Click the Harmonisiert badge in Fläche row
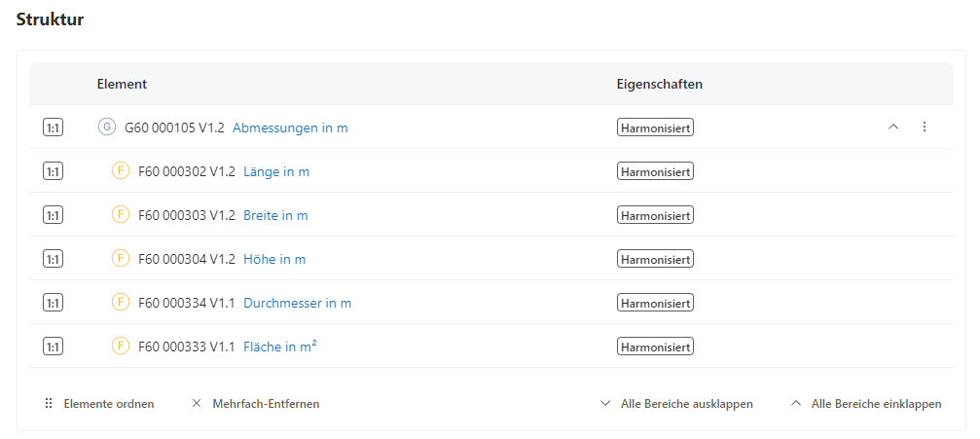Image resolution: width=980 pixels, height=439 pixels. (x=655, y=347)
